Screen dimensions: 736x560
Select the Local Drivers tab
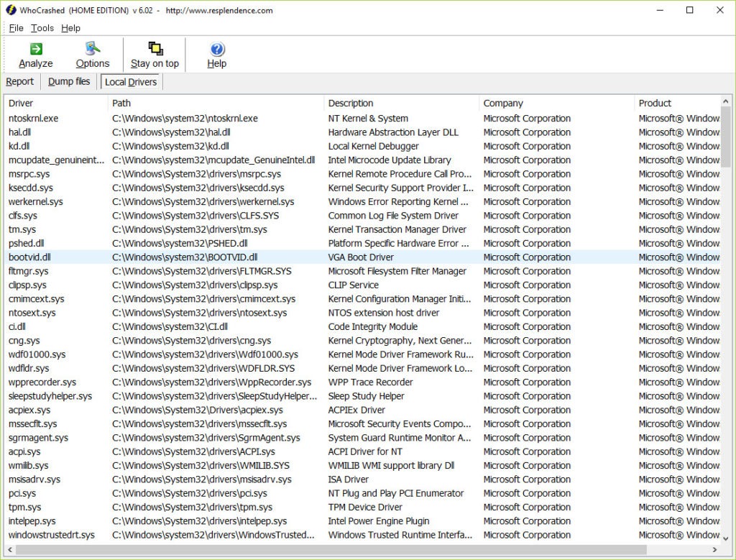(131, 82)
